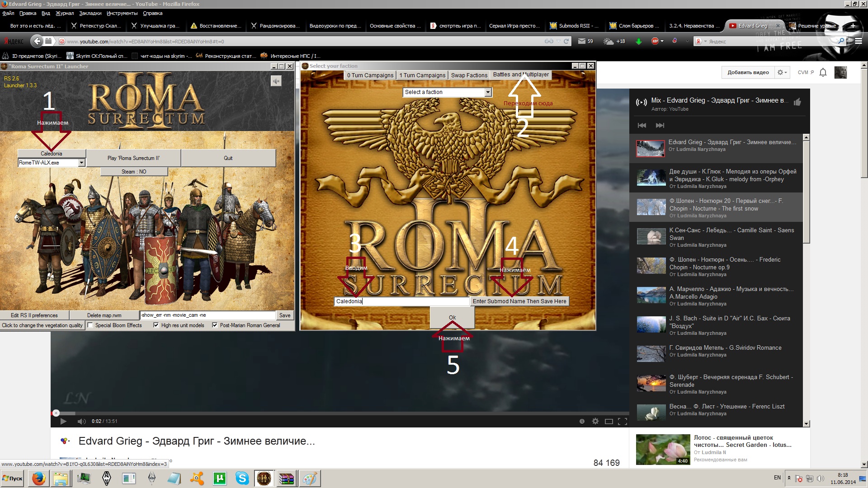Screen dimensions: 868x488
Task: Open the YouTube account avatar
Action: click(x=840, y=72)
